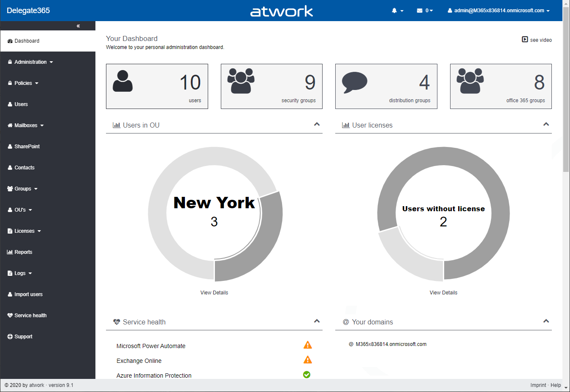Click the Imprint footer link

(538, 385)
